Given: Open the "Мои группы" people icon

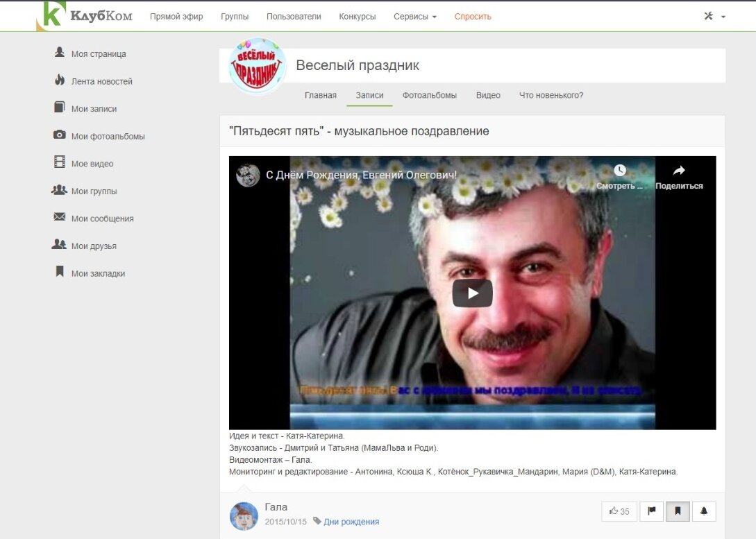Looking at the screenshot, I should 59,191.
